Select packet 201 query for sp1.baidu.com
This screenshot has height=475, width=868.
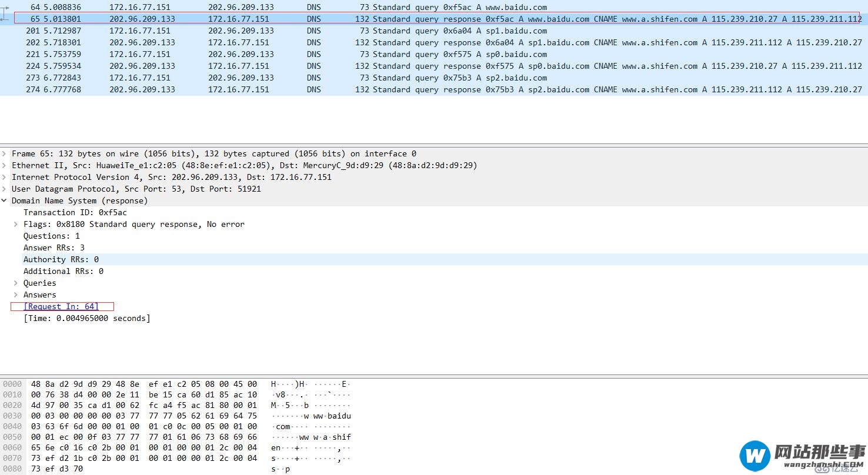click(x=434, y=31)
